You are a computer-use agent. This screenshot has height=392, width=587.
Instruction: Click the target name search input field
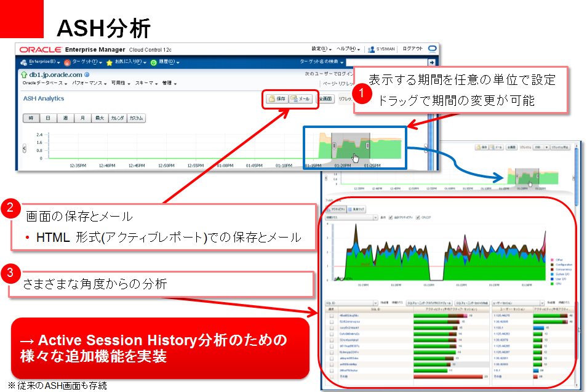click(386, 63)
